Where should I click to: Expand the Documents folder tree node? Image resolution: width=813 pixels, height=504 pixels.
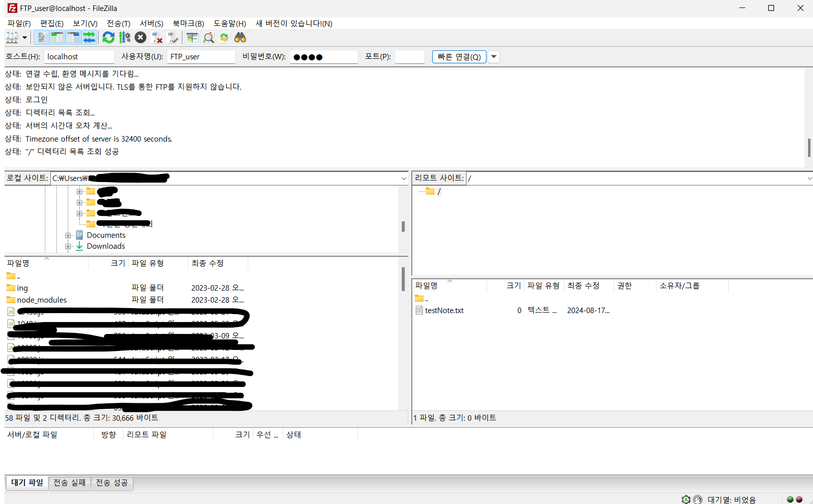pos(68,235)
